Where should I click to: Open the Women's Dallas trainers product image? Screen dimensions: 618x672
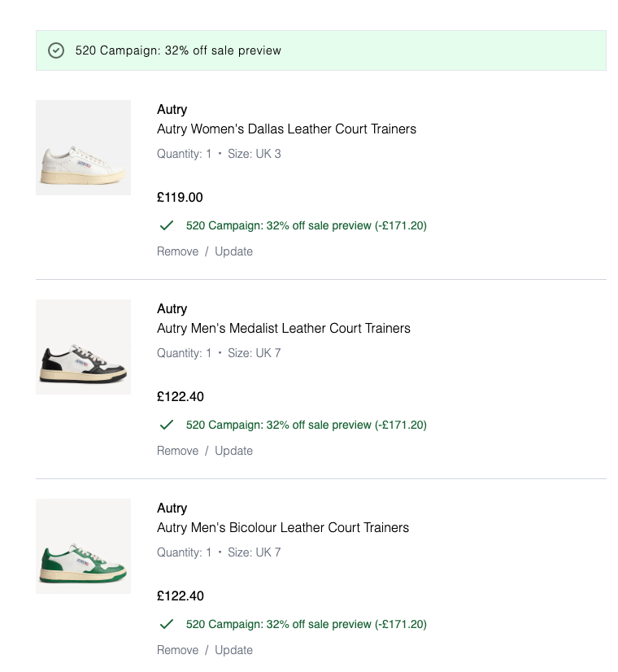83,147
